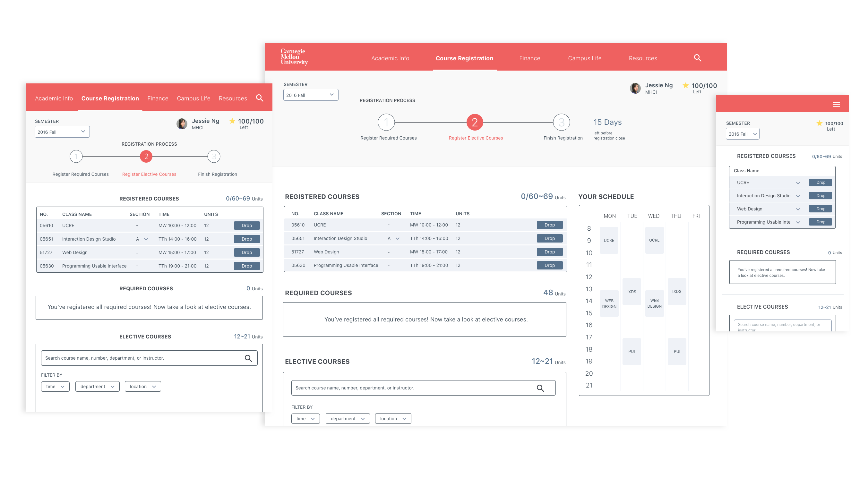Select active step 2 circle in desktop view
Screen dimensions: 868x478
475,122
